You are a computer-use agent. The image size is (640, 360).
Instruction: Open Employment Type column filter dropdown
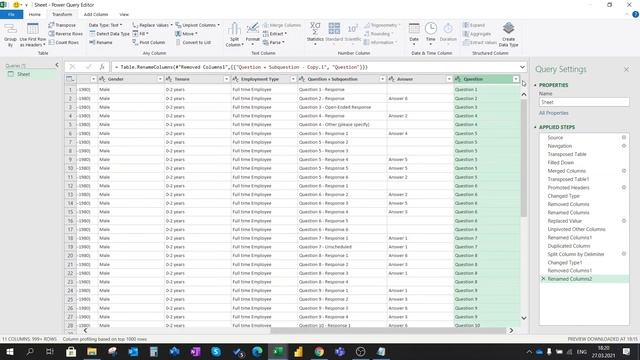293,79
